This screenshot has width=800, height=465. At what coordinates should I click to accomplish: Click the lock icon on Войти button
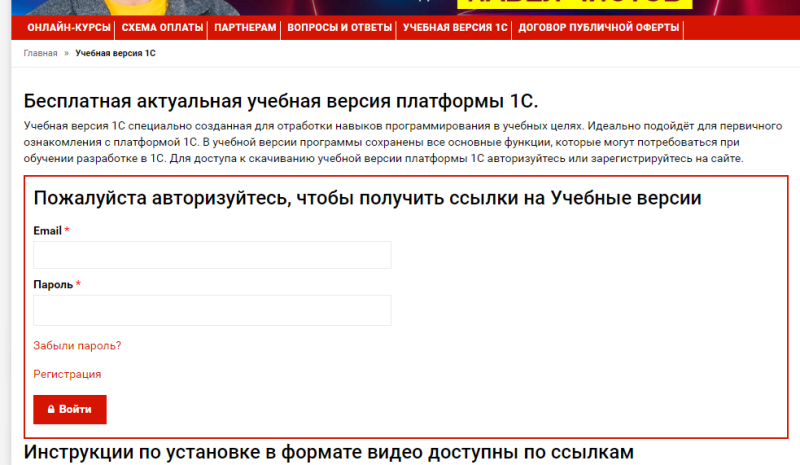pos(50,410)
